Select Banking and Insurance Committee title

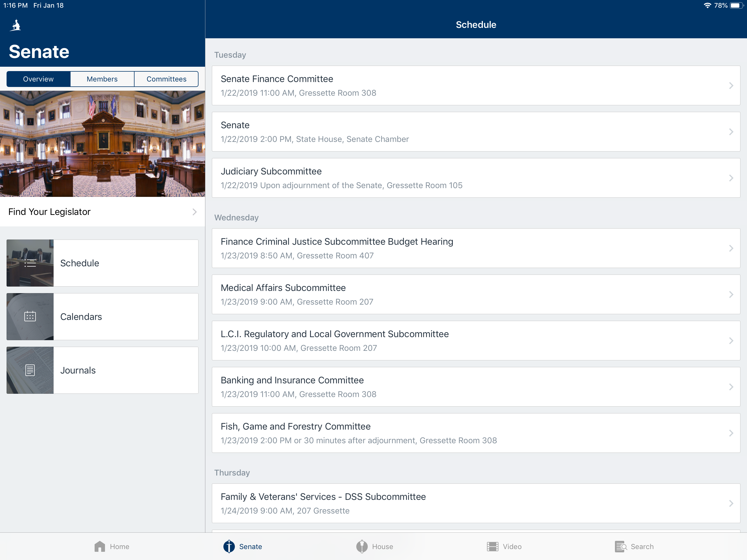pos(292,380)
